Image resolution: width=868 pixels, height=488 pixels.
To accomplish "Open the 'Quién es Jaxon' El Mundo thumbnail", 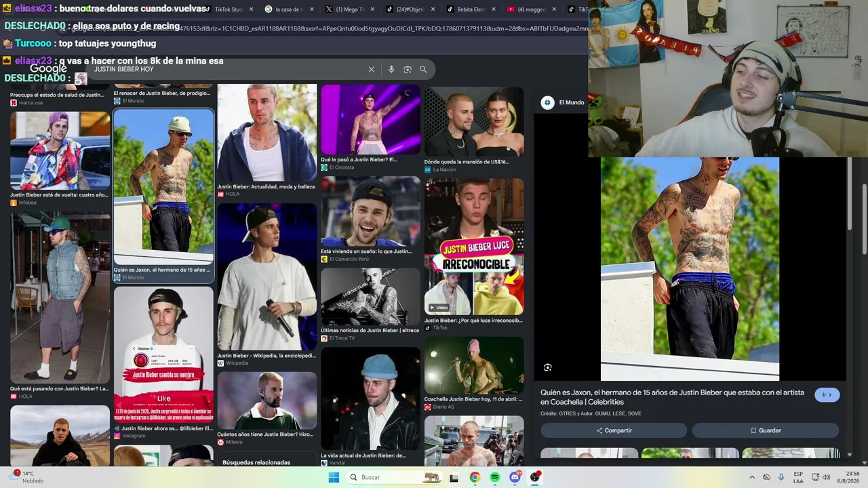I will point(163,188).
